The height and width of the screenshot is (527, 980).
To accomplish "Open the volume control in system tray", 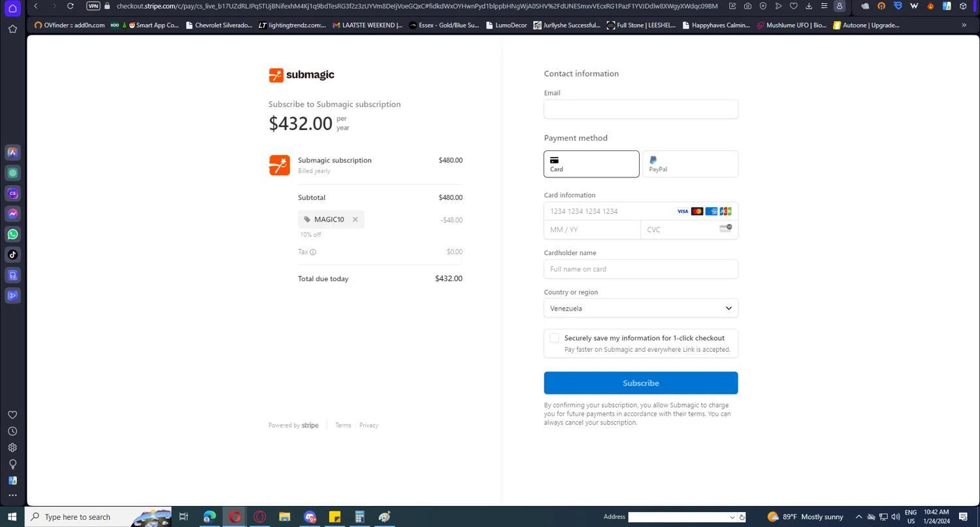I will click(x=895, y=517).
